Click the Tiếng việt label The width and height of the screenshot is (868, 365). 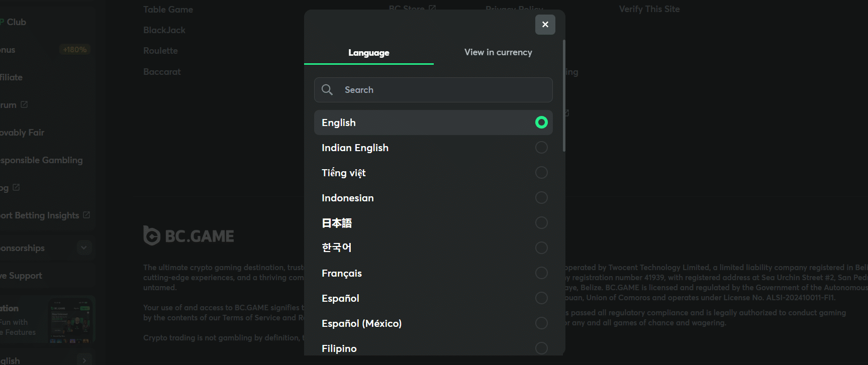pyautogui.click(x=344, y=173)
